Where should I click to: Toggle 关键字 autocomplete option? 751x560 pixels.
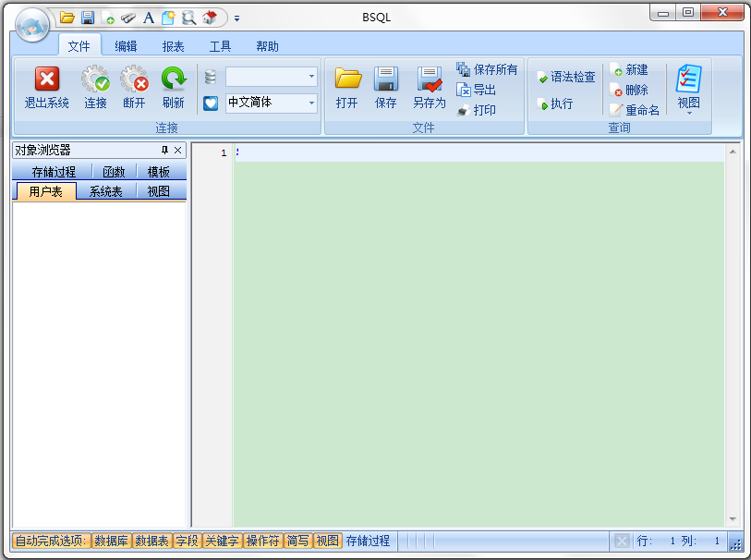[x=223, y=542]
